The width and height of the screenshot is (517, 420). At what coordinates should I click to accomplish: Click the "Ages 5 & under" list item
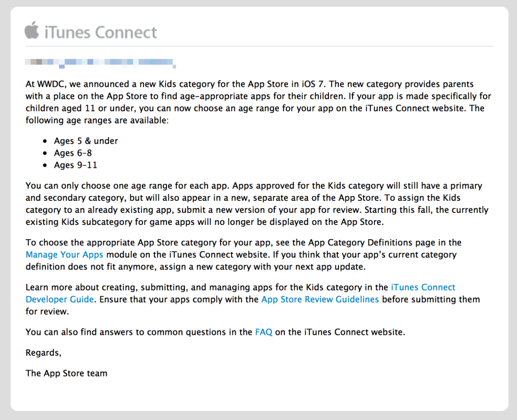[x=86, y=141]
